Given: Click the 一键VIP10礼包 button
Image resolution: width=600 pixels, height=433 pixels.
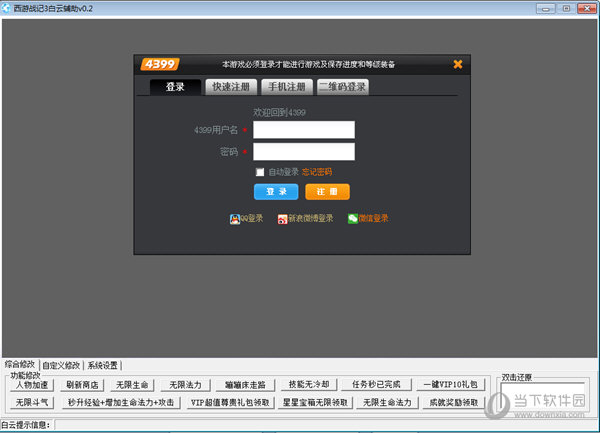Looking at the screenshot, I should pos(451,384).
